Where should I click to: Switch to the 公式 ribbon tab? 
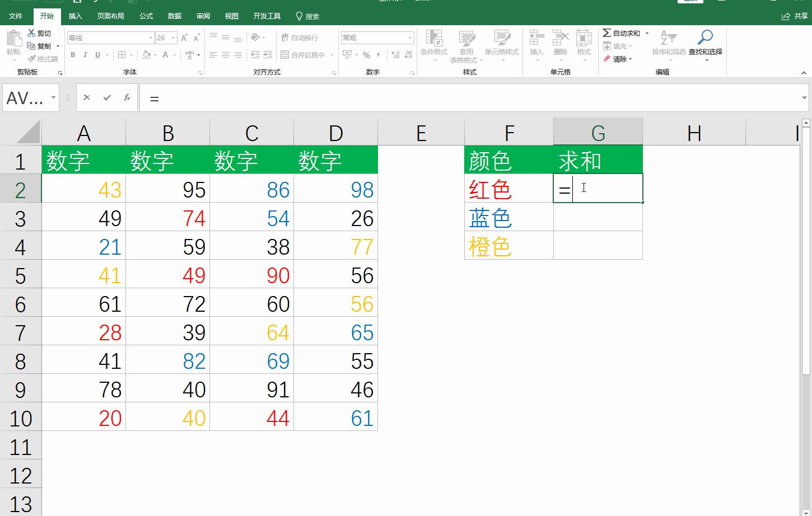(146, 16)
